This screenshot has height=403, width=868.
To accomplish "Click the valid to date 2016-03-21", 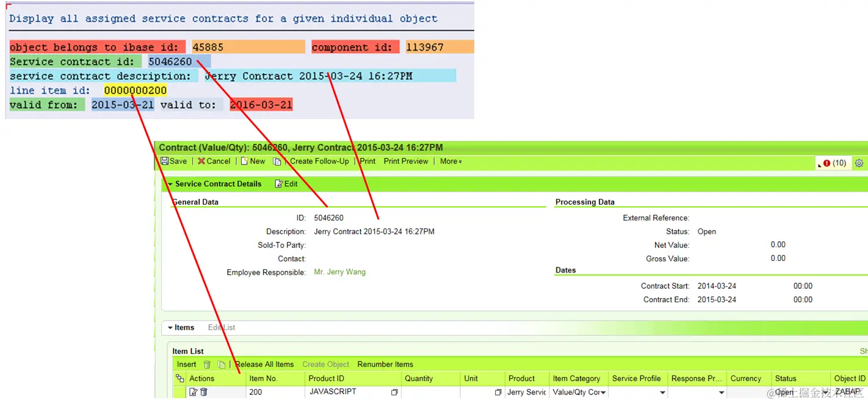I will [x=261, y=105].
